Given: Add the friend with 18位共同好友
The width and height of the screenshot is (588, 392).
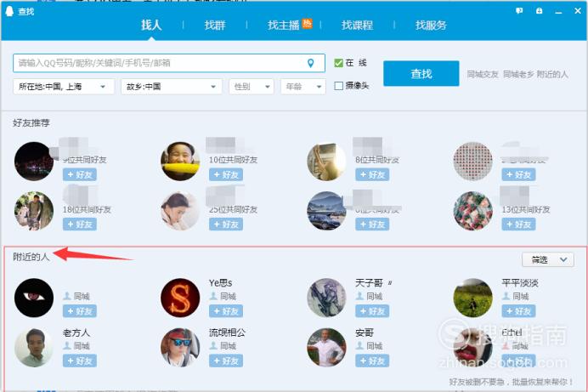Looking at the screenshot, I should point(80,224).
